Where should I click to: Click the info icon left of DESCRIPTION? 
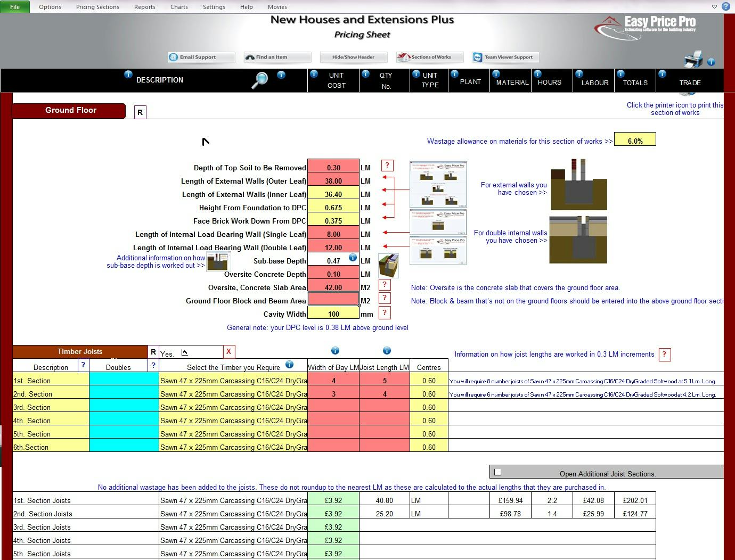click(x=128, y=75)
